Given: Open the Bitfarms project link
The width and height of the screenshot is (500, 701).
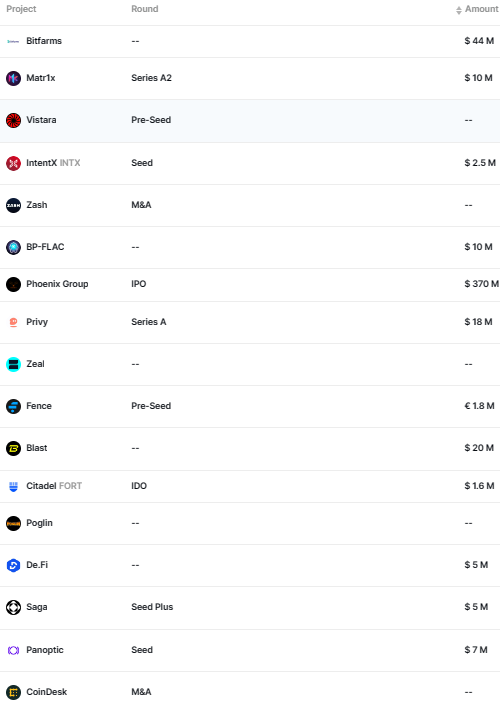Looking at the screenshot, I should 44,41.
